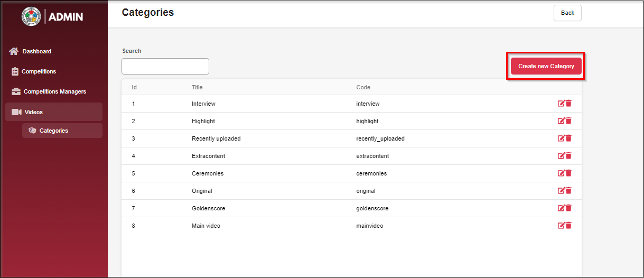
Task: Click the Back button
Action: tap(567, 13)
